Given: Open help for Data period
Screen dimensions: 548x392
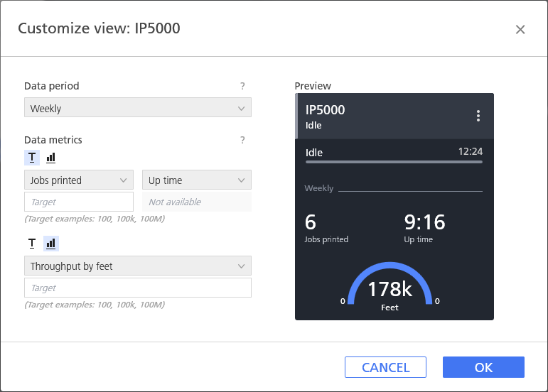Looking at the screenshot, I should click(242, 86).
